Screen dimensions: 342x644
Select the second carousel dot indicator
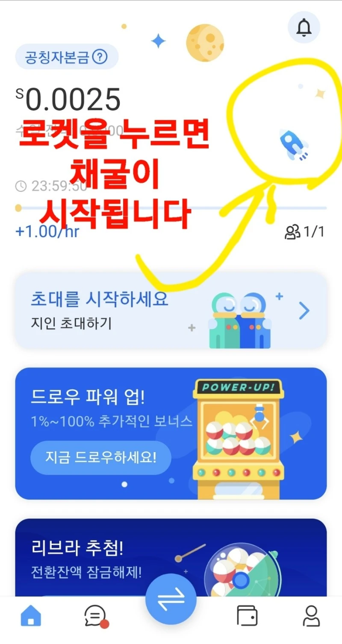pos(171,480)
